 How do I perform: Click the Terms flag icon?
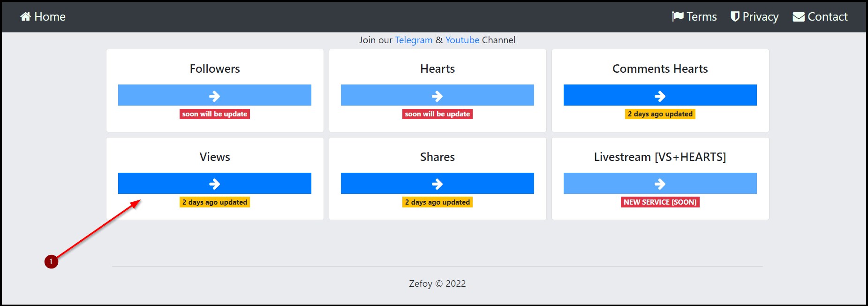[678, 17]
